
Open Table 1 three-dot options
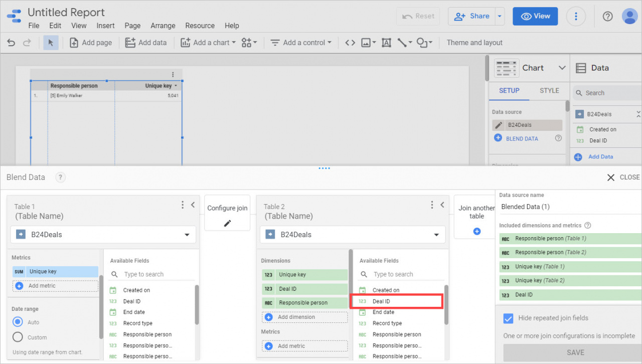click(183, 205)
